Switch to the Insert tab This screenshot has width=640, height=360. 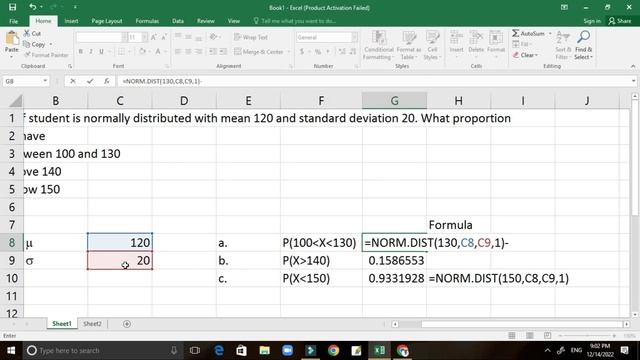coord(71,21)
